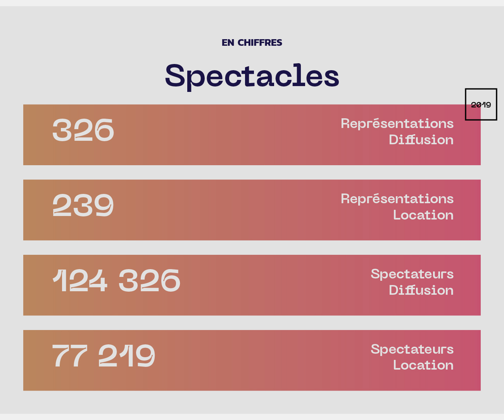Click the 326 representations number
504x420 pixels.
(83, 130)
